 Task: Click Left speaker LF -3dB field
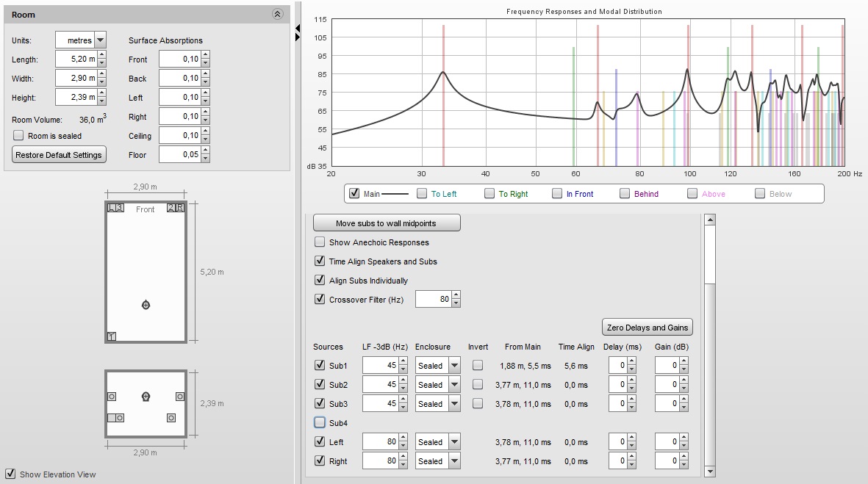[381, 442]
